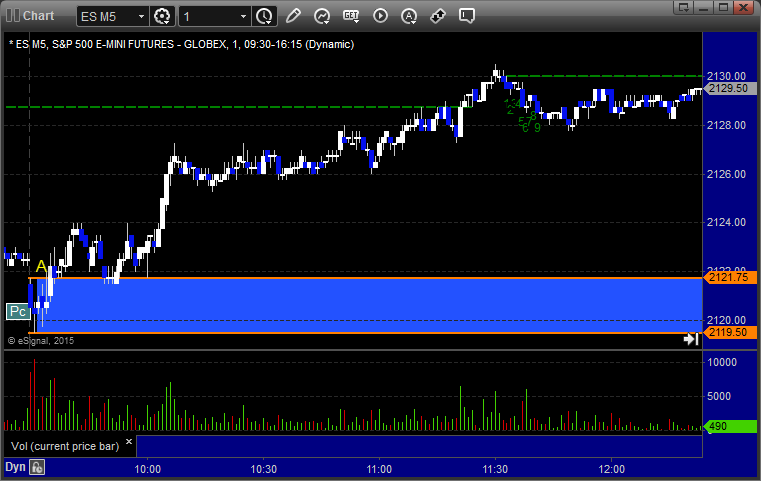
Task: Click the 12:00 time axis label
Action: pos(612,469)
